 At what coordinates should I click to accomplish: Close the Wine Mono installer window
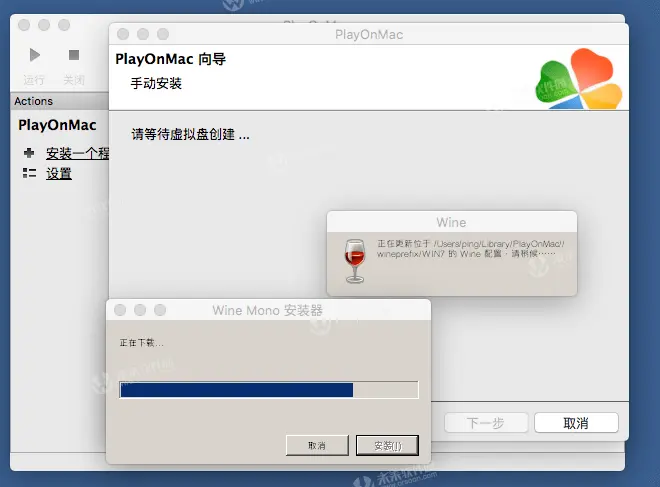pos(120,310)
